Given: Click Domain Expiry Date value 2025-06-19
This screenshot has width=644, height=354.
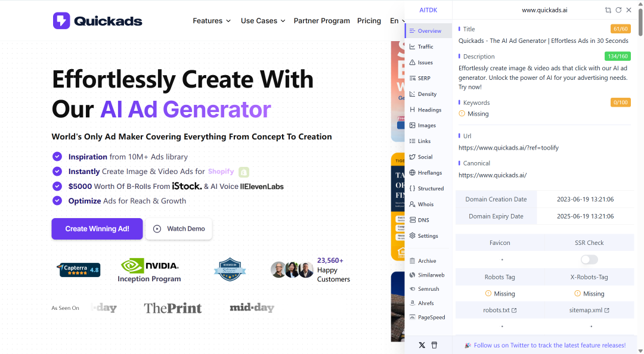Looking at the screenshot, I should point(586,216).
